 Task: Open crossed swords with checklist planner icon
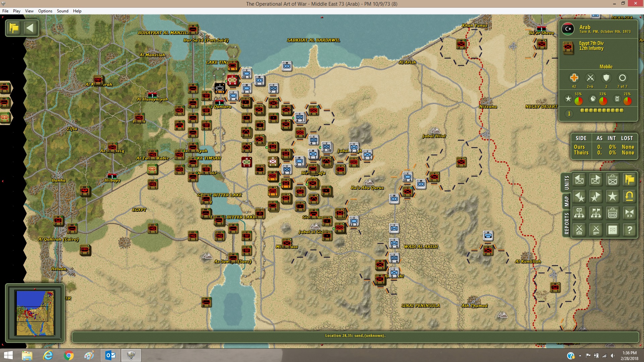click(x=579, y=230)
